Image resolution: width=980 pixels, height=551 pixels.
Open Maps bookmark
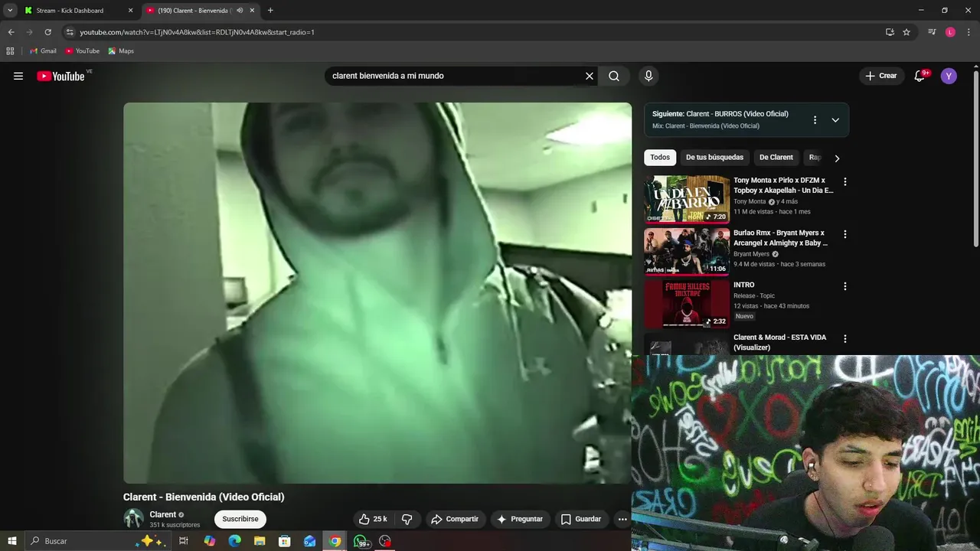tap(121, 51)
